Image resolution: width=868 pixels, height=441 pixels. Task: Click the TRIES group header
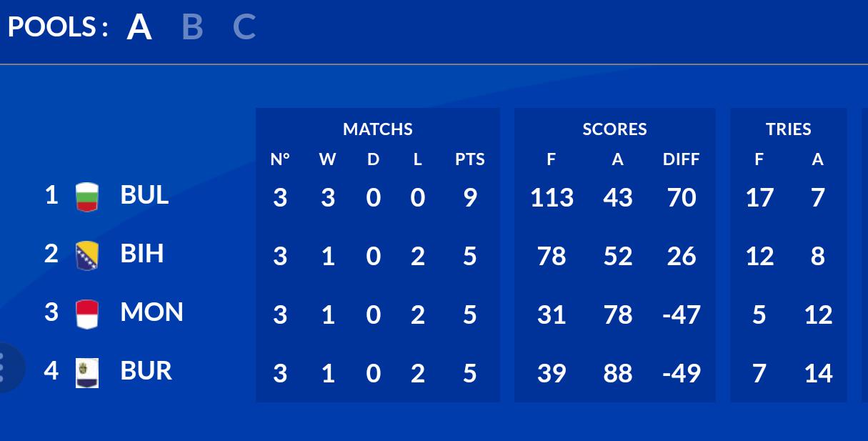tap(789, 129)
